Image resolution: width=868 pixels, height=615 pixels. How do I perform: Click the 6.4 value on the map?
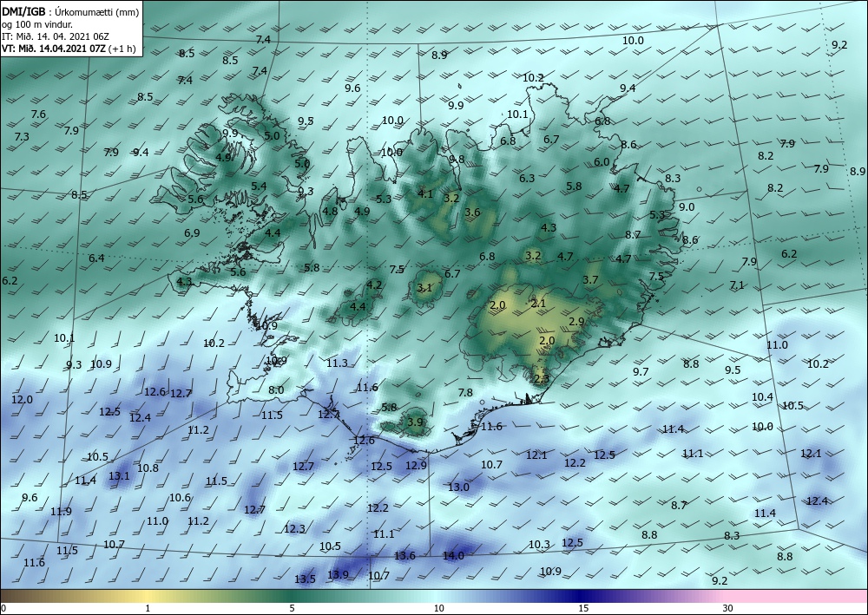coord(96,258)
